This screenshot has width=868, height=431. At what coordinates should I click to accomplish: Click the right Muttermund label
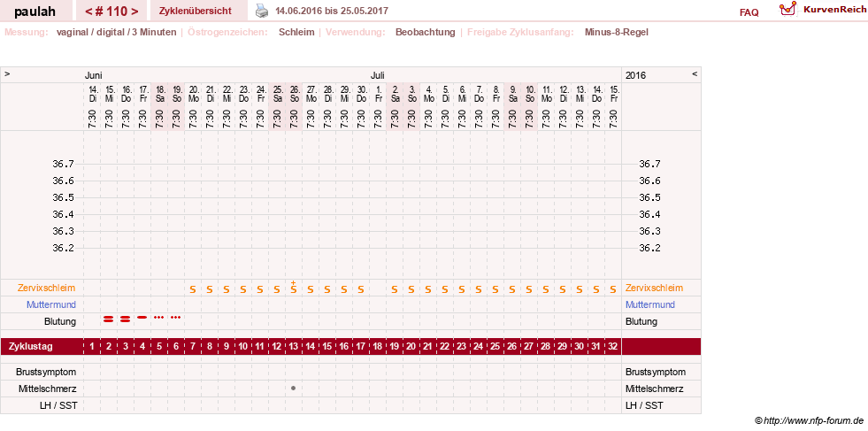pos(650,304)
